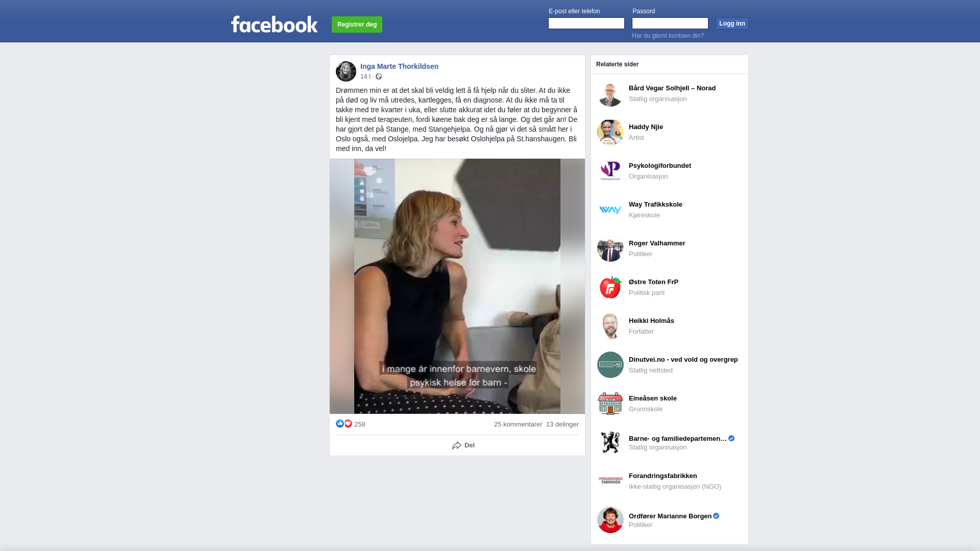Share the post with the Del button
The width and height of the screenshot is (980, 551).
click(463, 445)
